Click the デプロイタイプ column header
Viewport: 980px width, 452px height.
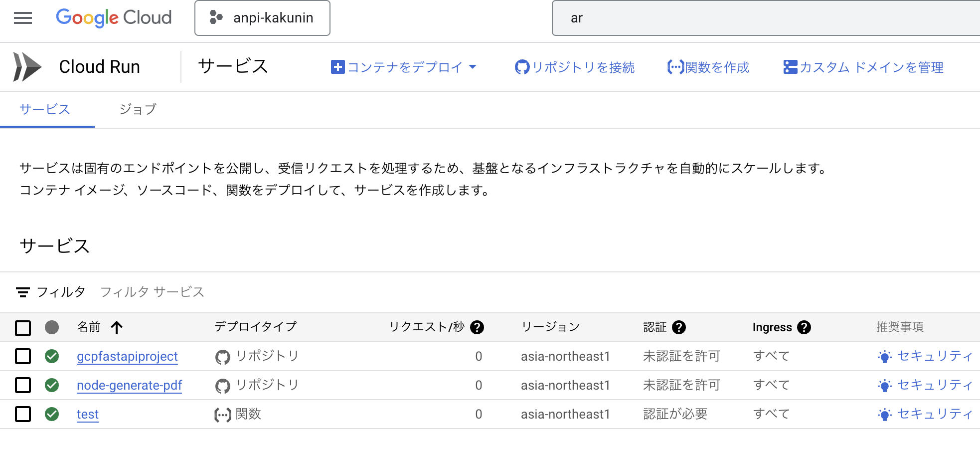[255, 327]
